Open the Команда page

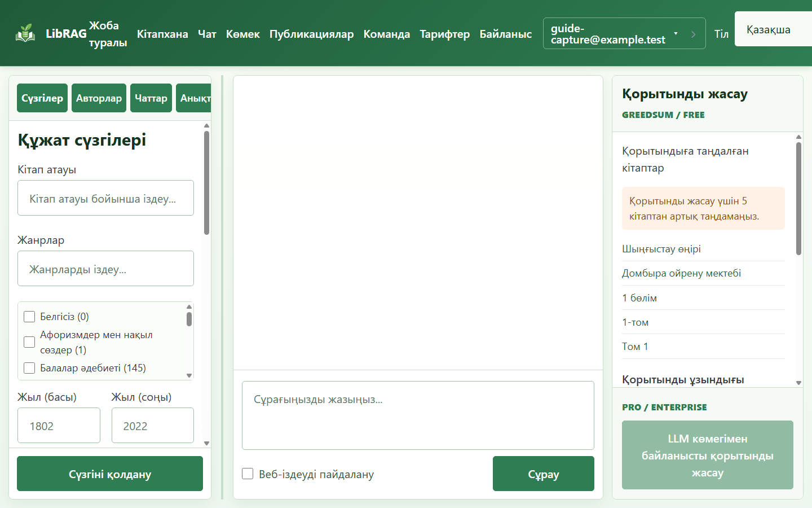coord(387,34)
